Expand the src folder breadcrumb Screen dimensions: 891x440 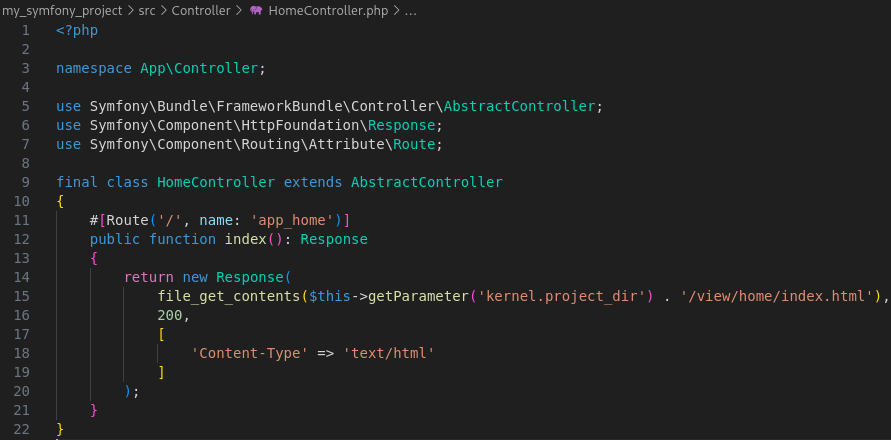(x=146, y=10)
